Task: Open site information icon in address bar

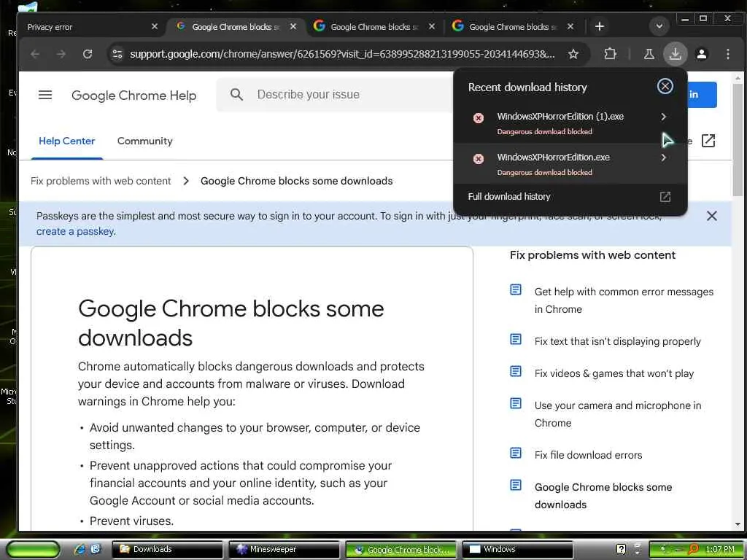Action: (x=117, y=54)
